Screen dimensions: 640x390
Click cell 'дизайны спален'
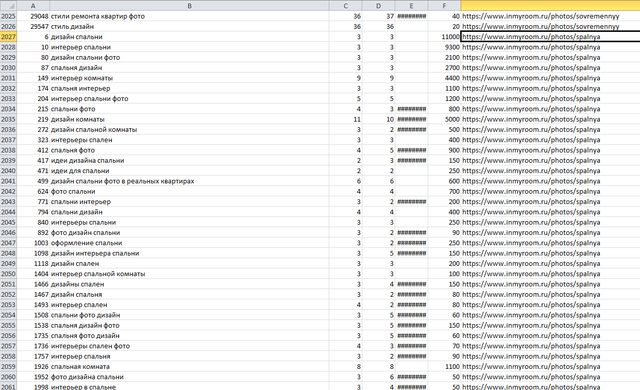click(x=189, y=284)
